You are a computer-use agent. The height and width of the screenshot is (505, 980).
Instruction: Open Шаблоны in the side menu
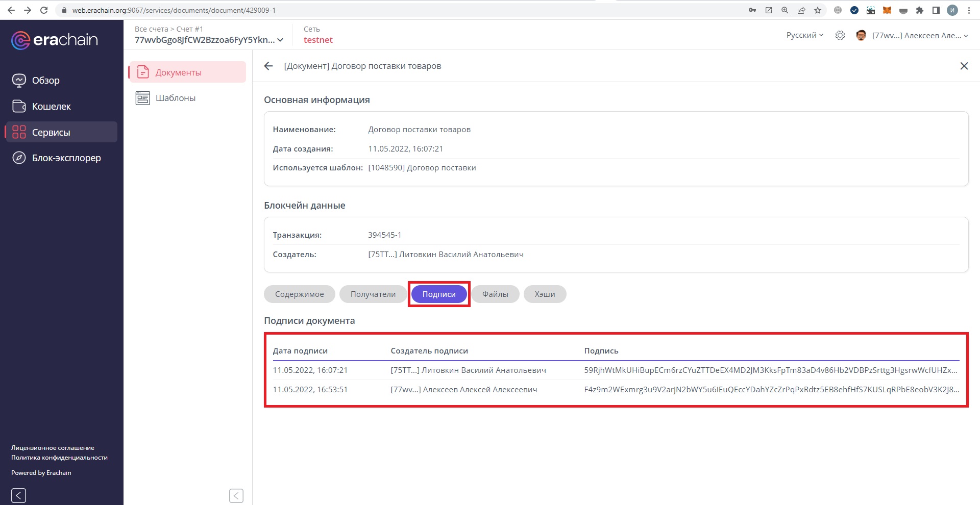point(175,98)
